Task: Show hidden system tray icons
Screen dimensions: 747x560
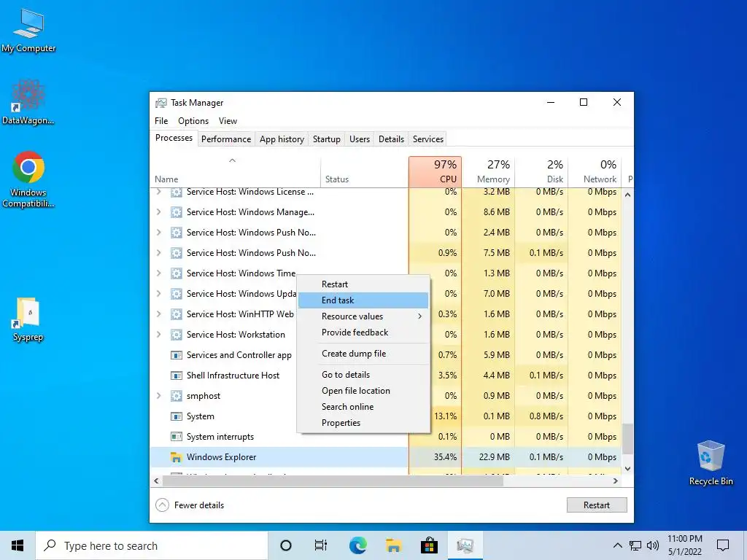Action: 617,545
